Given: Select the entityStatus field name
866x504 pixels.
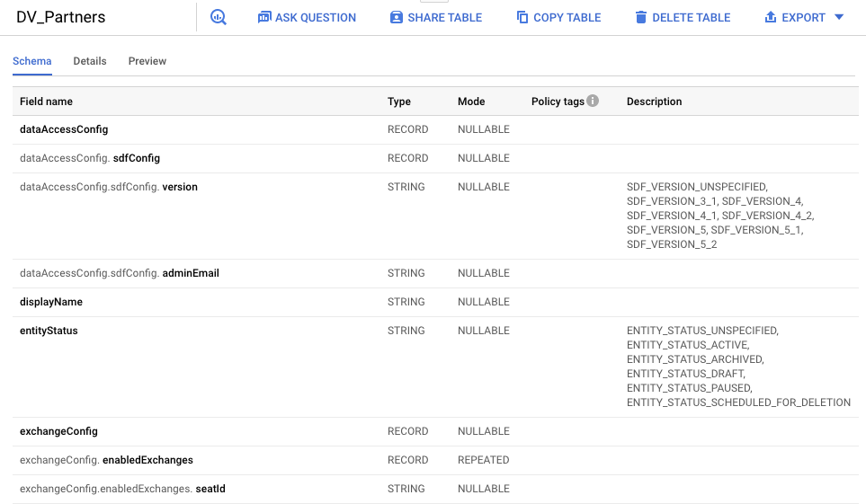Looking at the screenshot, I should [x=49, y=330].
